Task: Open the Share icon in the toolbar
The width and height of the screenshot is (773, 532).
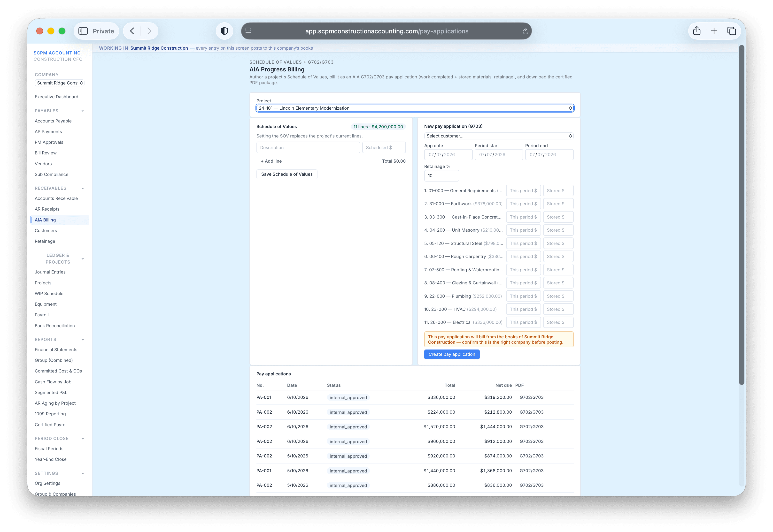Action: pyautogui.click(x=696, y=31)
